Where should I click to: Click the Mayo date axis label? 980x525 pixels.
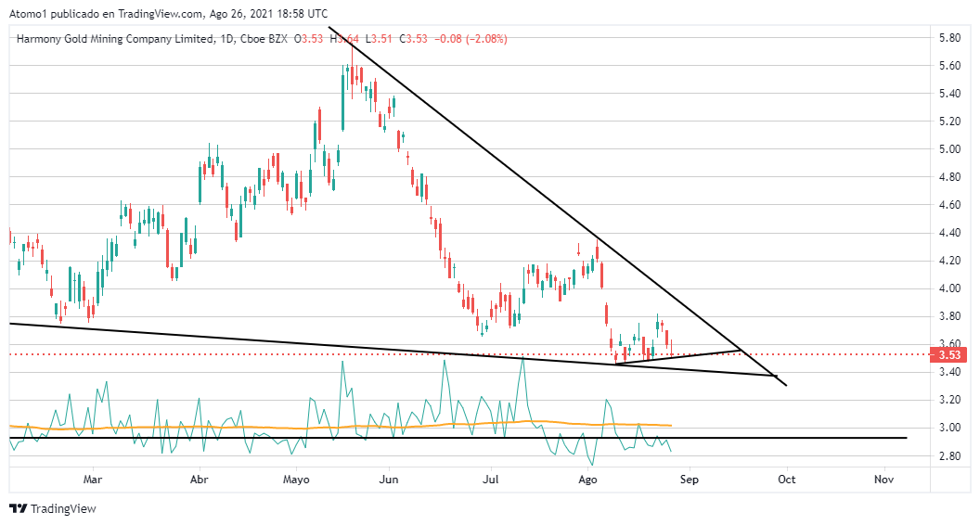point(296,480)
